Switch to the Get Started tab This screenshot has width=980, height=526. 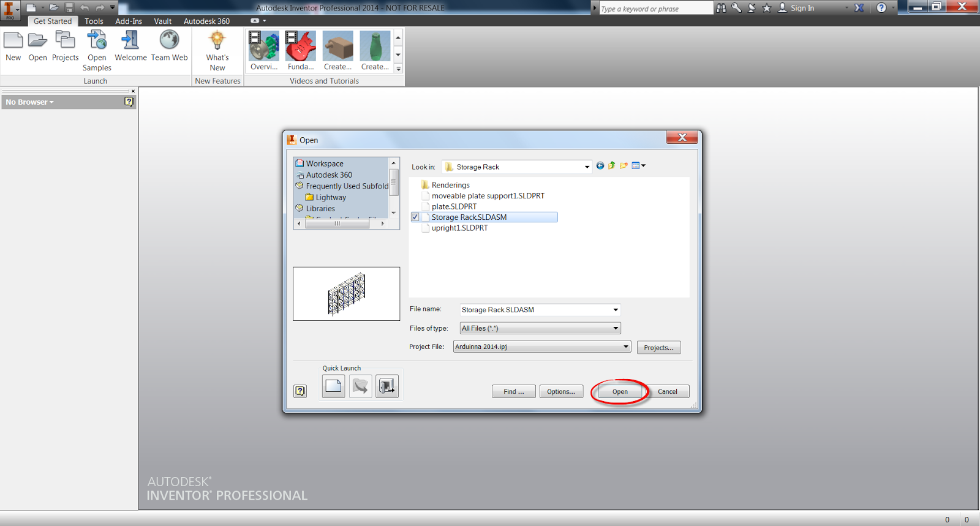(x=53, y=21)
